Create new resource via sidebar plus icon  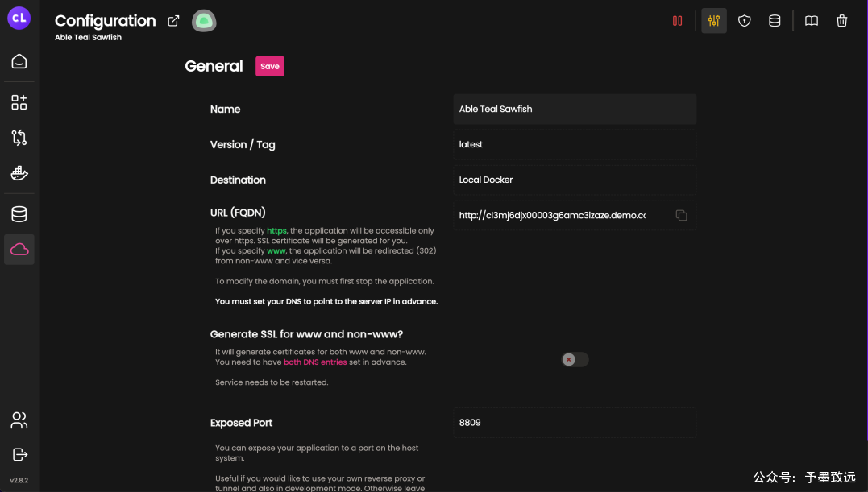click(19, 101)
